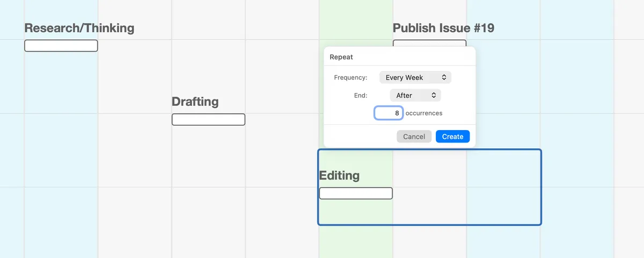Select the Drafting event bar
The width and height of the screenshot is (644, 258).
(x=208, y=119)
